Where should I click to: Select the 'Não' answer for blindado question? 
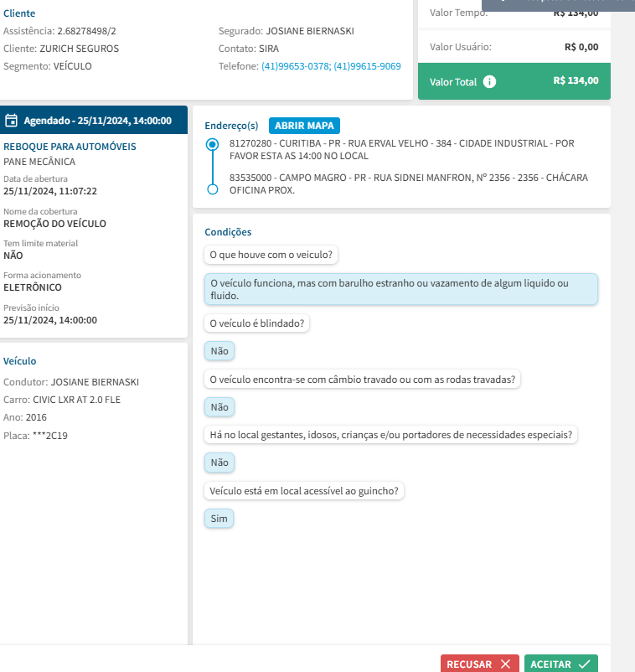pyautogui.click(x=219, y=351)
